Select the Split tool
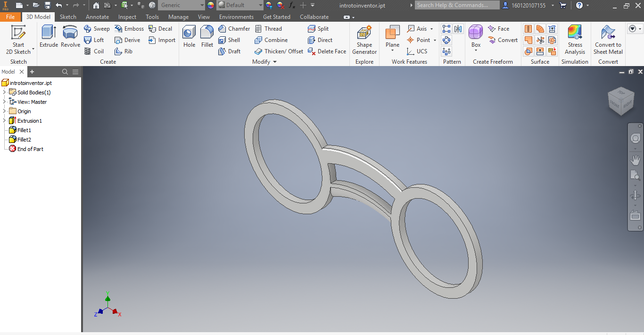The height and width of the screenshot is (335, 644). pos(318,29)
